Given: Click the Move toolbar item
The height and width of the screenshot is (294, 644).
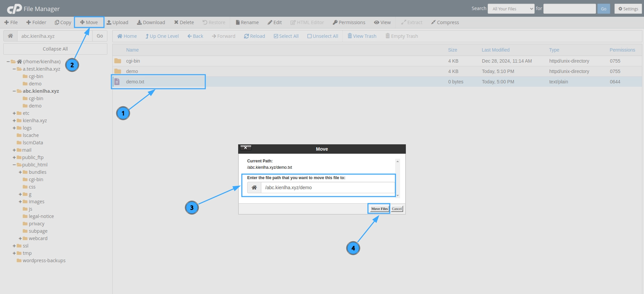Looking at the screenshot, I should (x=89, y=22).
